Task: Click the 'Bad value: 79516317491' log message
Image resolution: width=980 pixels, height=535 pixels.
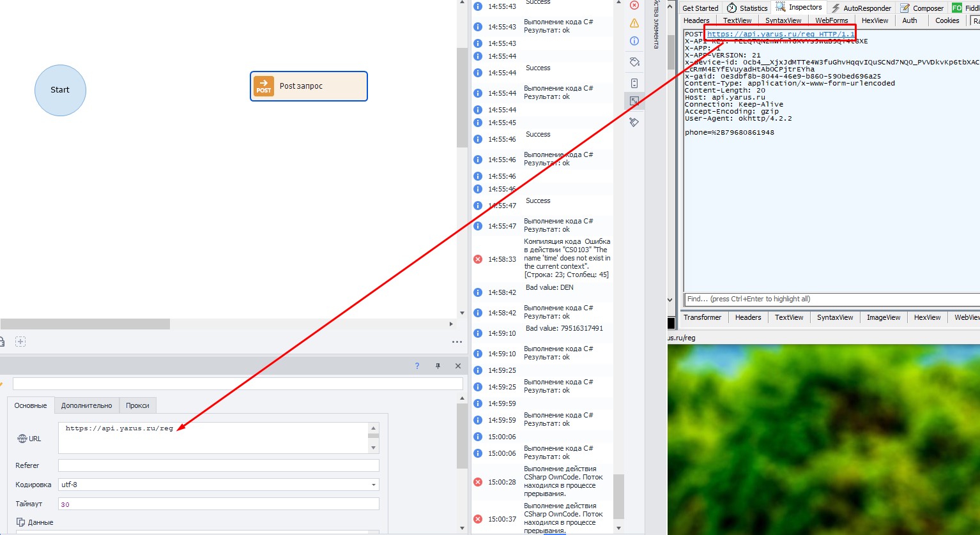Action: click(x=564, y=328)
